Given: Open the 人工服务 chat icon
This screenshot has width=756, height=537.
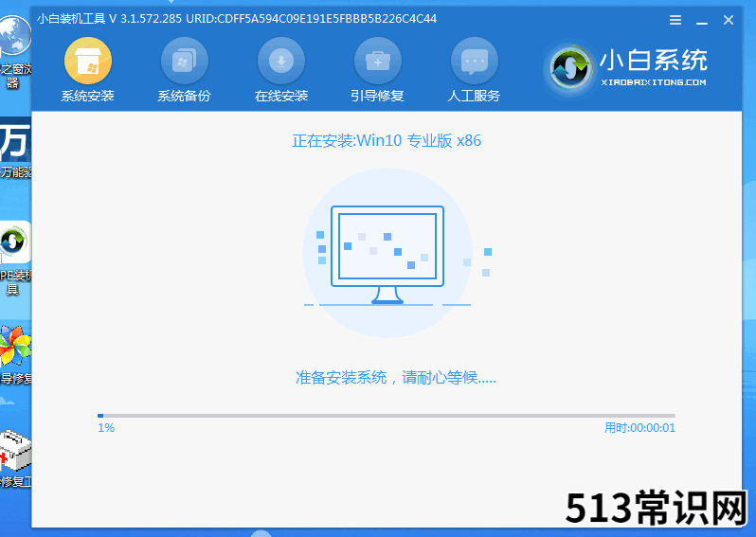Looking at the screenshot, I should pyautogui.click(x=475, y=61).
